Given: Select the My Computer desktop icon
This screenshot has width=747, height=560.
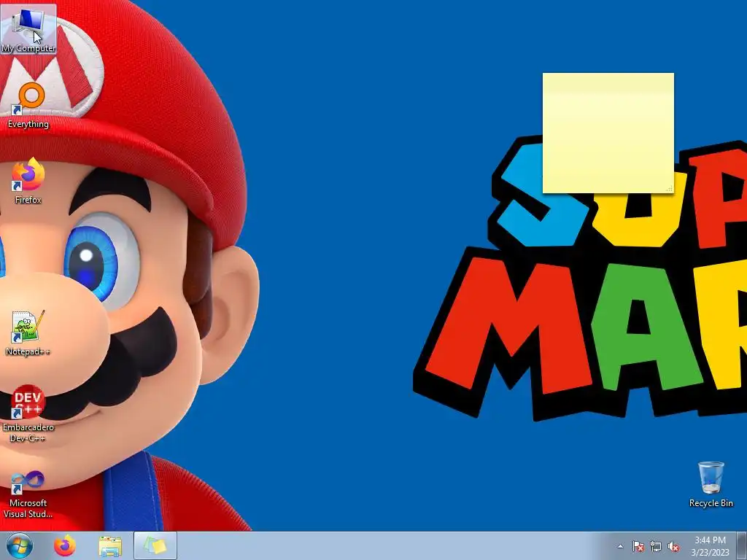Looking at the screenshot, I should click(28, 29).
